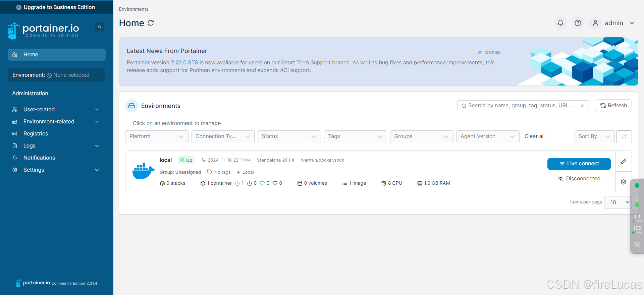The image size is (644, 295).
Task: Click the stopped containers red power icon
Action: (x=250, y=183)
